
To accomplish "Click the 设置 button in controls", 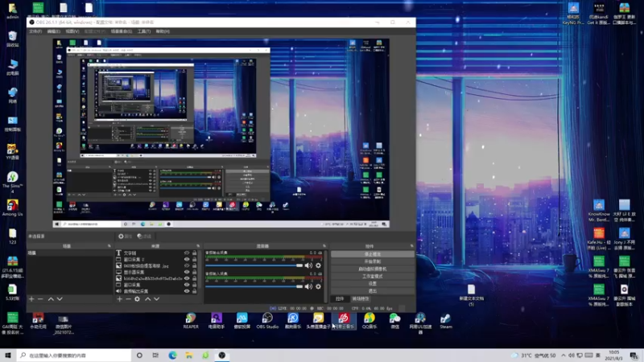I will [x=372, y=283].
